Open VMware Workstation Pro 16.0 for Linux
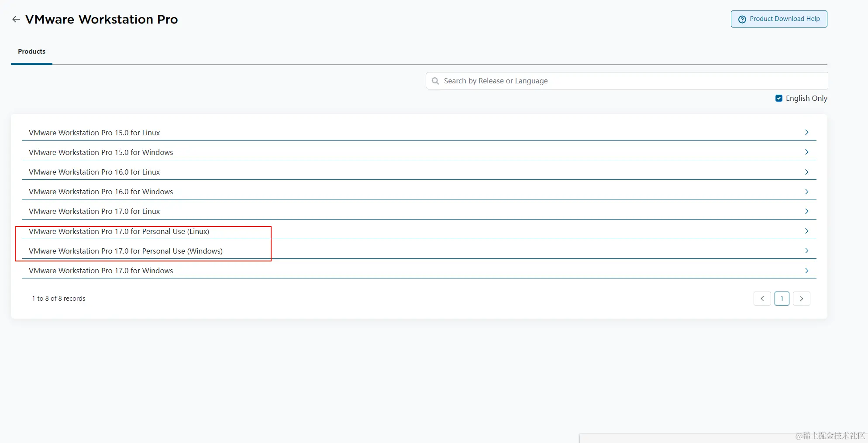Image resolution: width=868 pixels, height=443 pixels. tap(94, 172)
